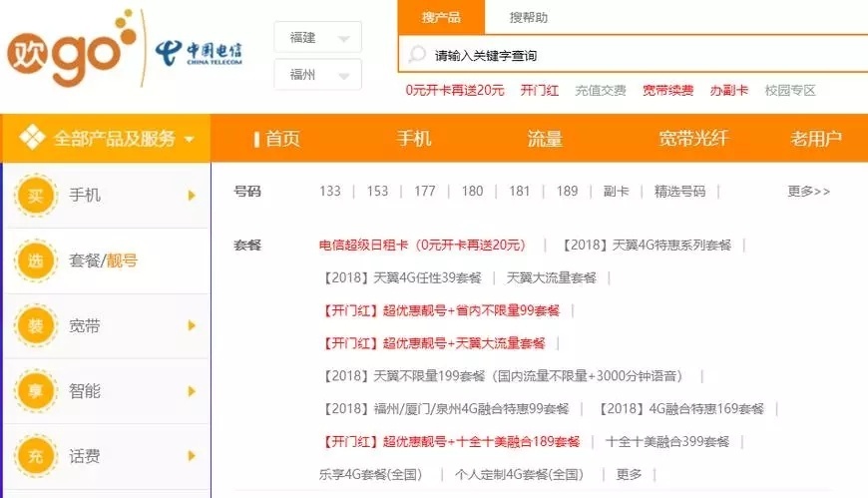The image size is (868, 498).
Task: Click the 选 circle icon beside 套餐
Action: (36, 260)
